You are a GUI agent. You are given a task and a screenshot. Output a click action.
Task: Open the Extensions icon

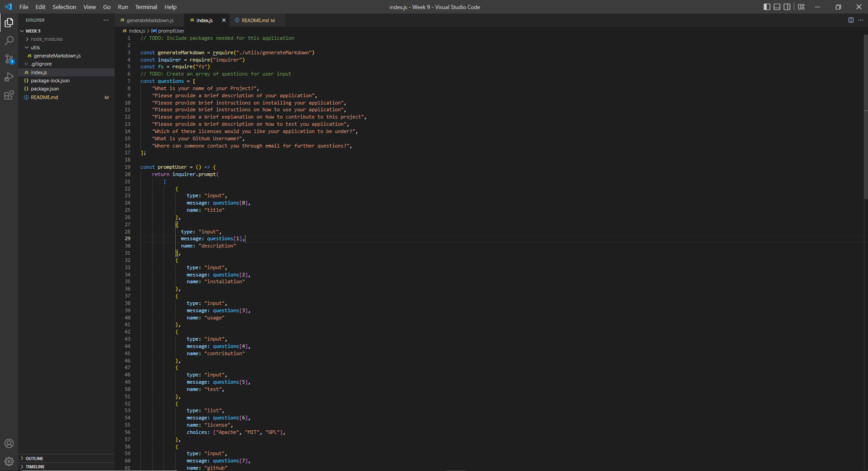point(9,95)
